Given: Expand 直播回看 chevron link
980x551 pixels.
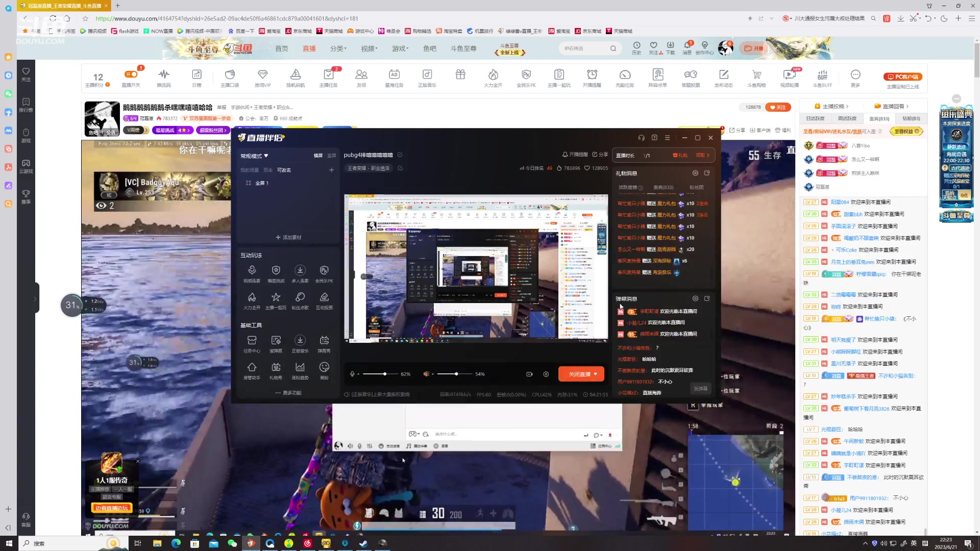Looking at the screenshot, I should [891, 106].
